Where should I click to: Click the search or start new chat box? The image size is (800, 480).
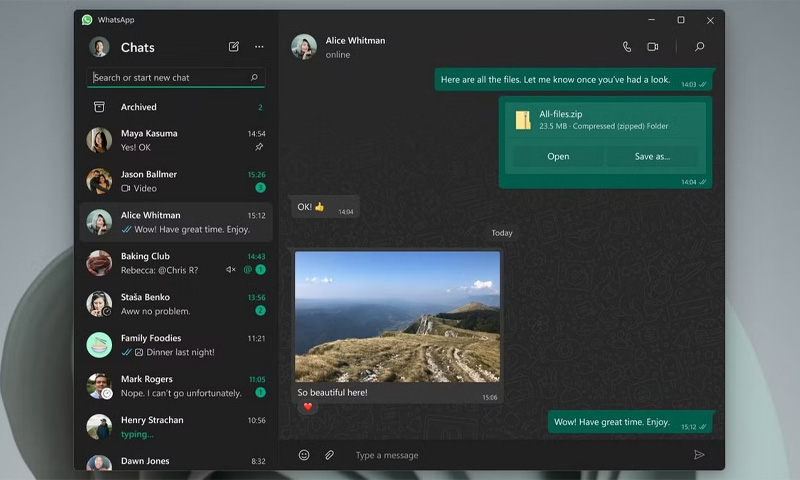[x=170, y=77]
